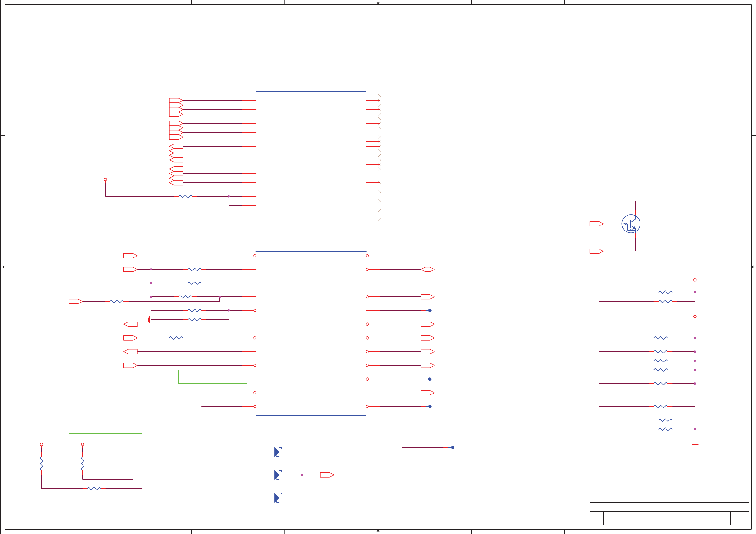This screenshot has height=534, width=756.
Task: Click the isolated blue test point below the chip
Action: pos(453,447)
